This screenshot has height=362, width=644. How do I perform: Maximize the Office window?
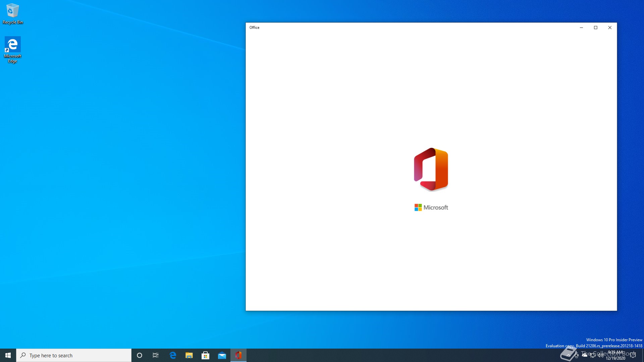[596, 27]
